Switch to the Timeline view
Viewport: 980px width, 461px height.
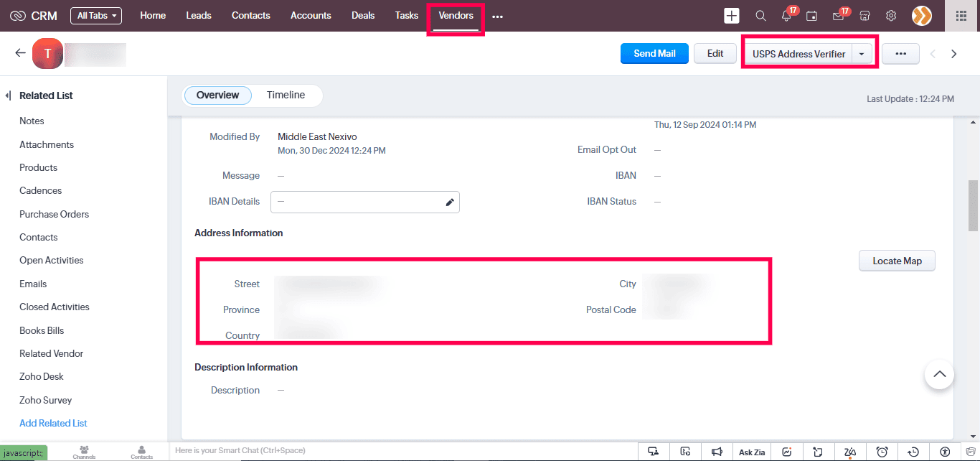286,95
